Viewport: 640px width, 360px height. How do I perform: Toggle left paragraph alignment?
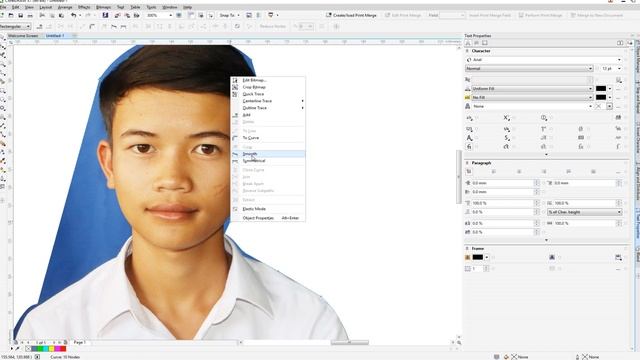click(x=494, y=172)
